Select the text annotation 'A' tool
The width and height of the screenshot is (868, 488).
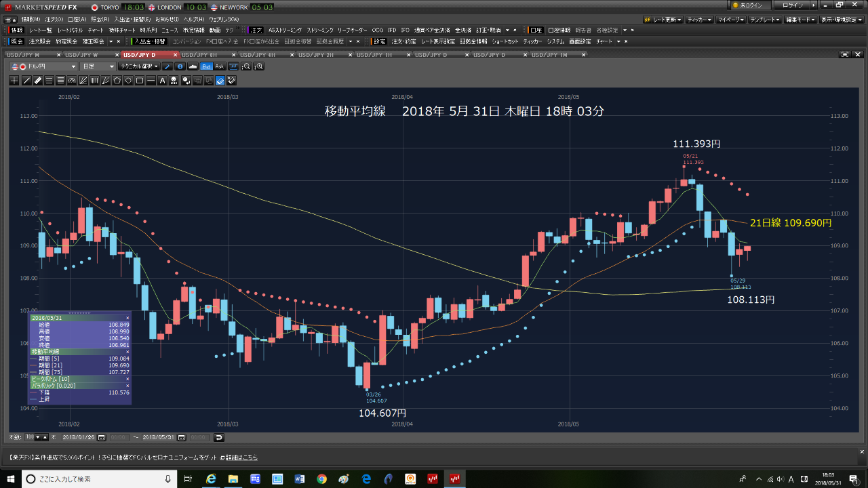[x=163, y=80]
